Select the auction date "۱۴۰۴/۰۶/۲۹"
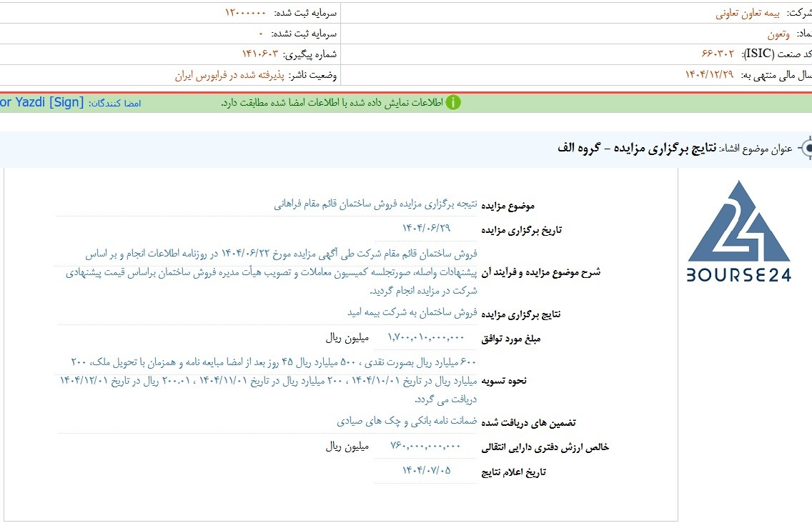This screenshot has width=812, height=523. (x=426, y=228)
